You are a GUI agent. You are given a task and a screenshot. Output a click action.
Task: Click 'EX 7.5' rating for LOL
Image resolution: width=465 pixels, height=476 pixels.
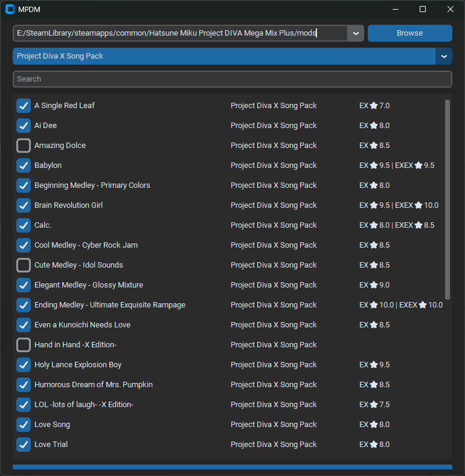click(x=374, y=404)
